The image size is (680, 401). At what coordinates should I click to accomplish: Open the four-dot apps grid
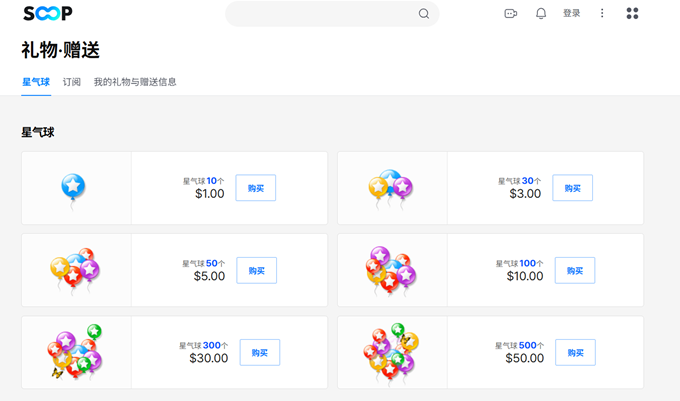pyautogui.click(x=632, y=14)
